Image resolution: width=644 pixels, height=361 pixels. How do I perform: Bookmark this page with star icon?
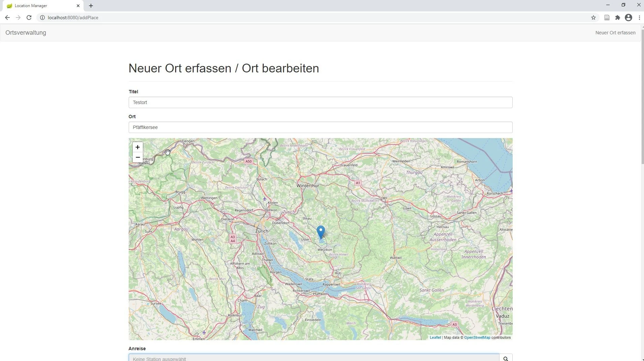coord(593,18)
